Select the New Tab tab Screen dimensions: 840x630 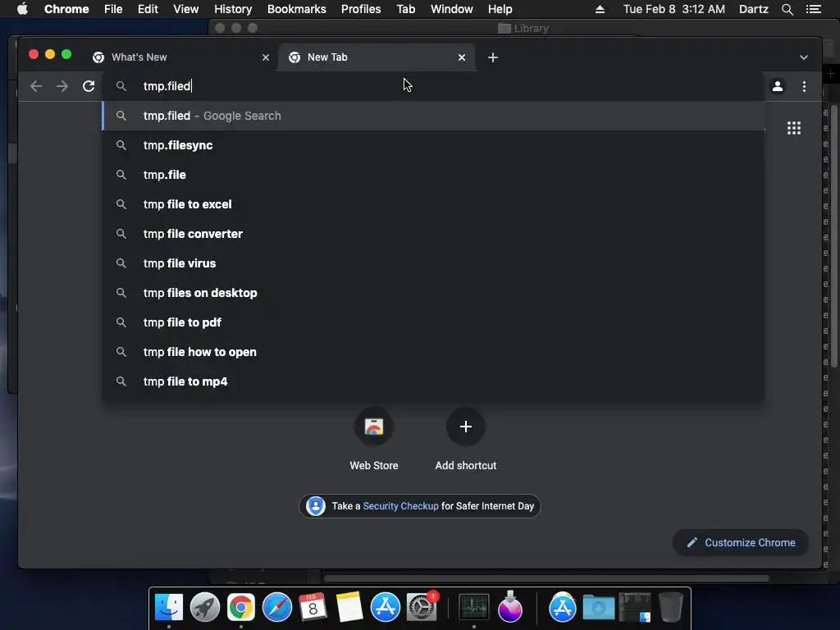pyautogui.click(x=375, y=57)
